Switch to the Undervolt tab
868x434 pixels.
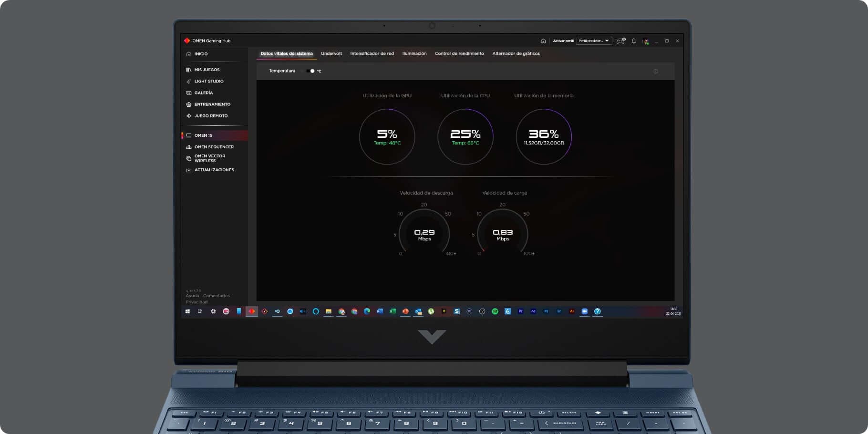(x=331, y=53)
